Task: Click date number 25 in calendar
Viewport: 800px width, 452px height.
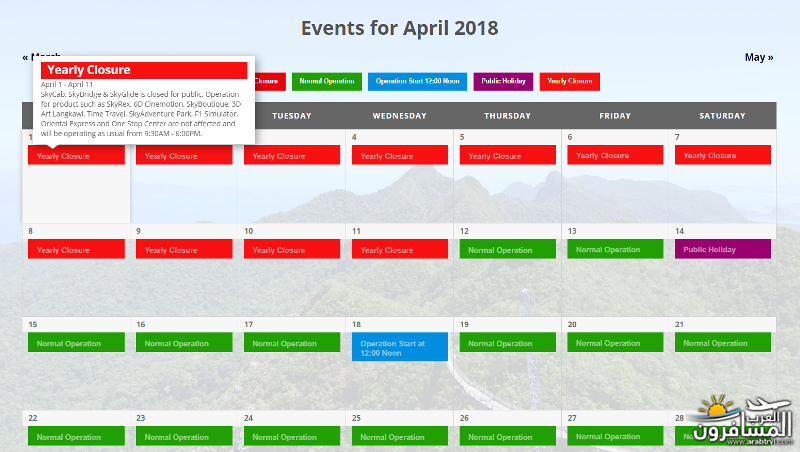Action: click(x=356, y=418)
